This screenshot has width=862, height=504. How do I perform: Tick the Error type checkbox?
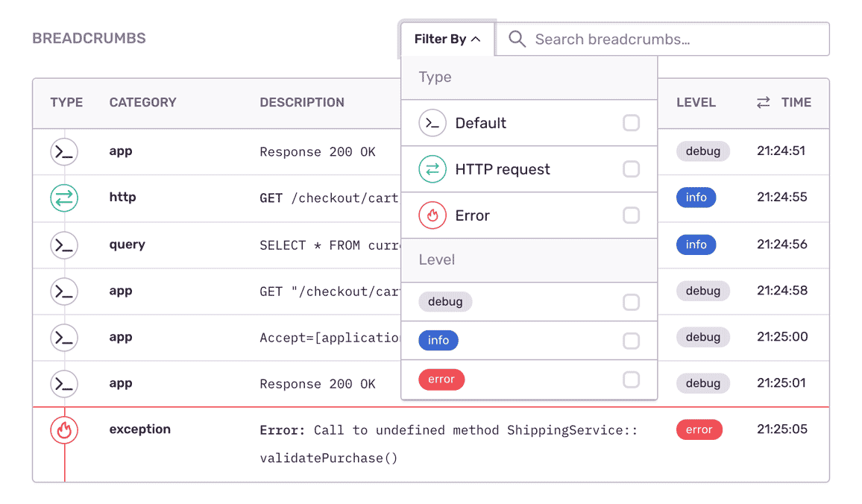click(x=631, y=215)
